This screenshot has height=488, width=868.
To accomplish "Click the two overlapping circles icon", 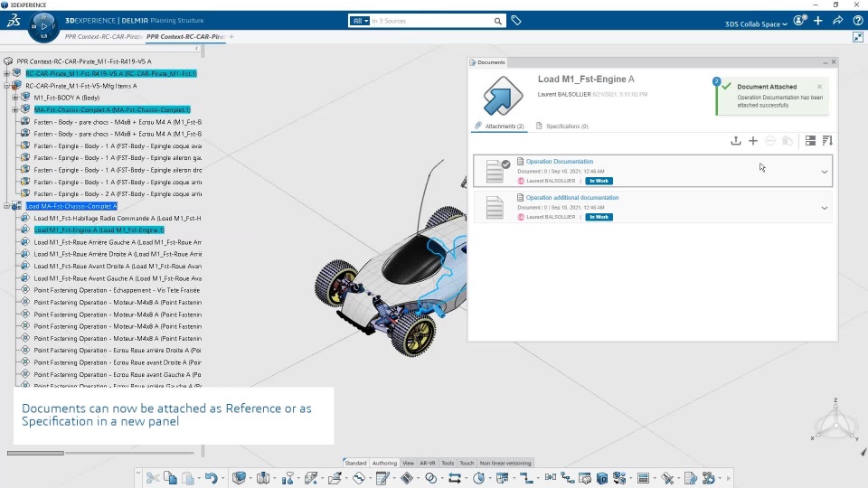I will 430,478.
